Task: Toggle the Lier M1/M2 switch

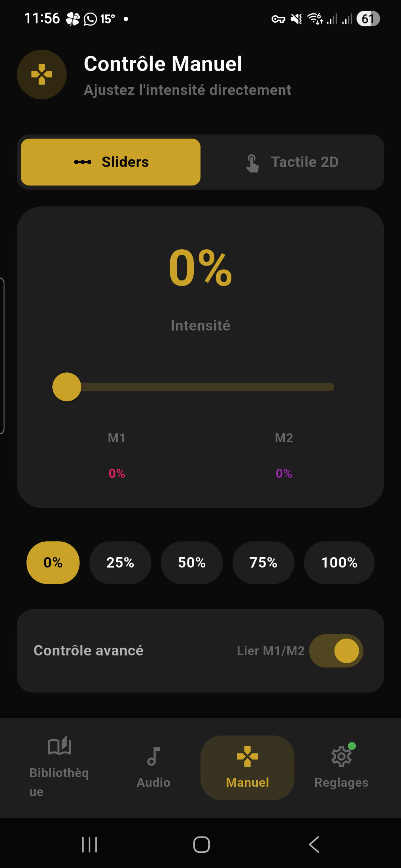Action: (336, 651)
